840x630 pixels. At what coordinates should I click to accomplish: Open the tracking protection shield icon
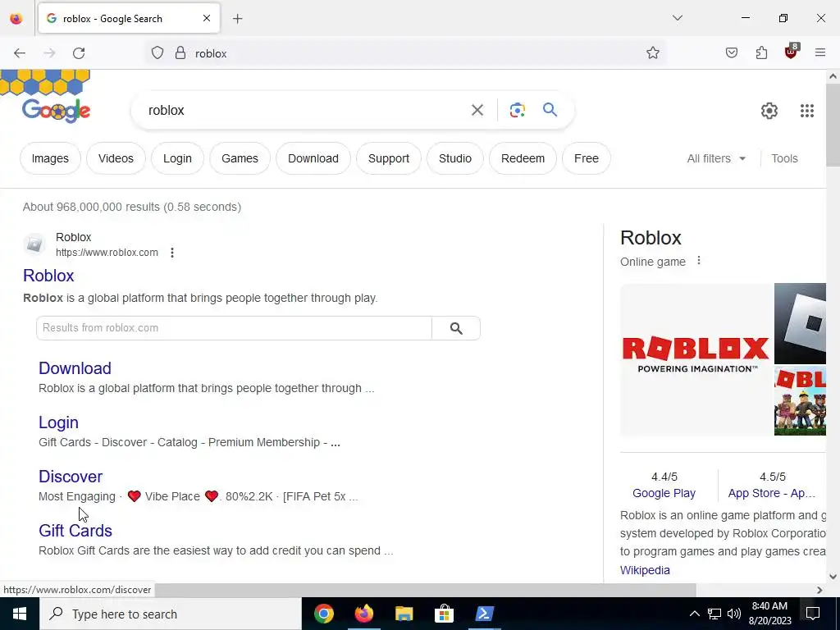(x=157, y=53)
